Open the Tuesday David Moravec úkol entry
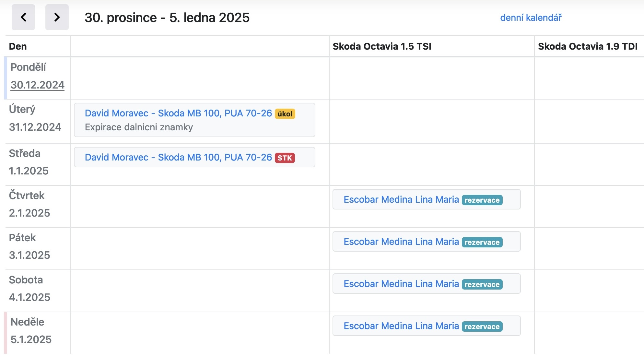The width and height of the screenshot is (644, 357). coord(178,113)
